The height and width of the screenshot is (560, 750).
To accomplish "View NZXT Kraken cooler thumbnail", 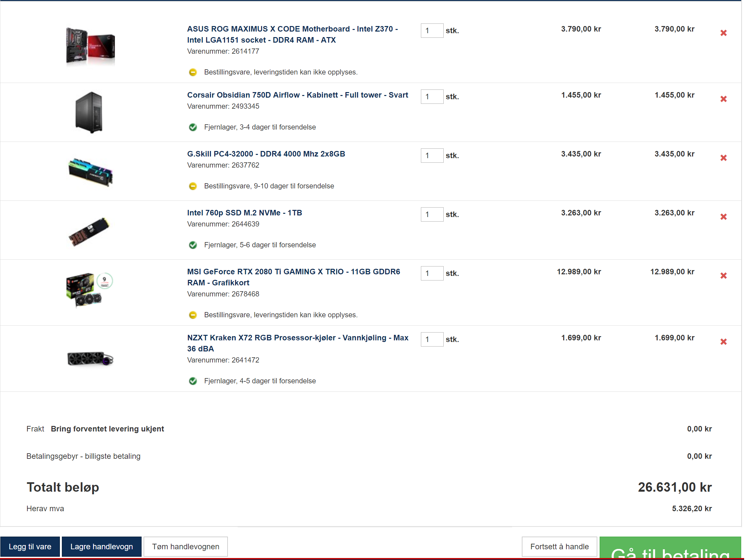I will pyautogui.click(x=90, y=359).
